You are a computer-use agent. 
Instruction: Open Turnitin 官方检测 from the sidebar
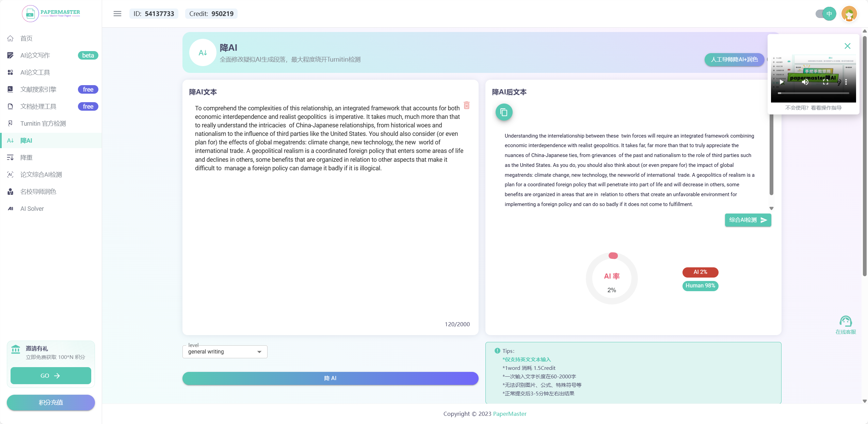click(43, 123)
